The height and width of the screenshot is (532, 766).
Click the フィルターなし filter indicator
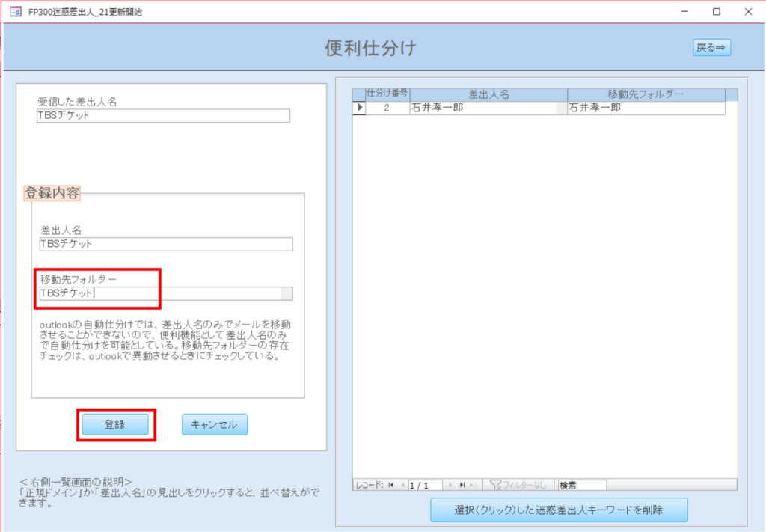[x=518, y=485]
